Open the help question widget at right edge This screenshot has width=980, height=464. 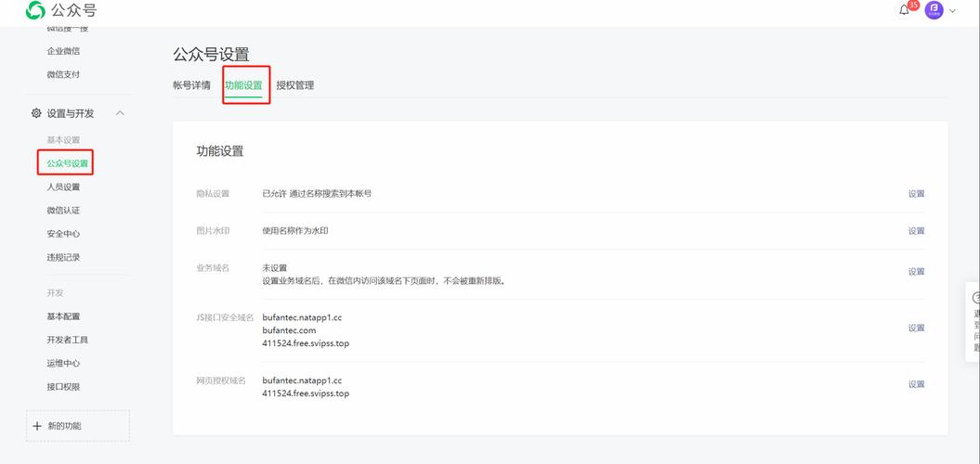click(973, 322)
